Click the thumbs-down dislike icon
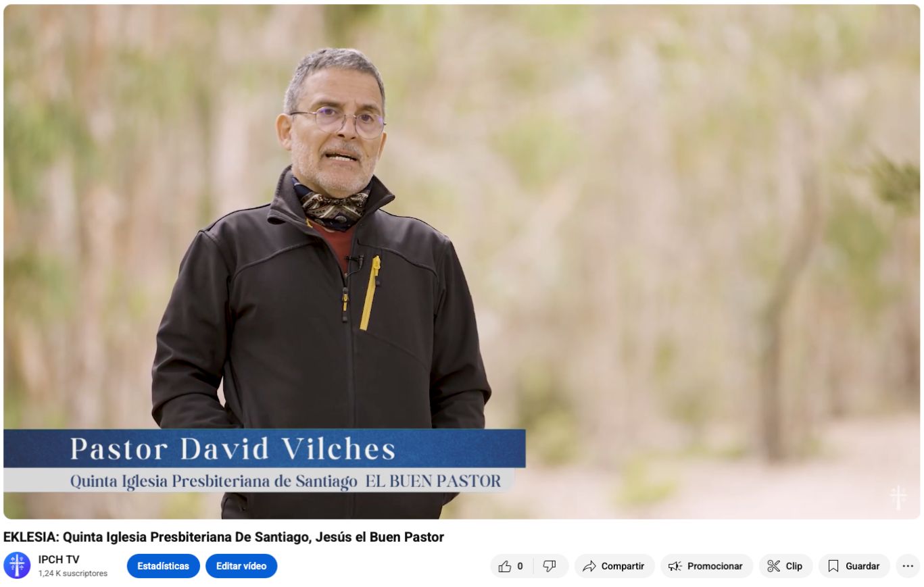The image size is (924, 587). tap(550, 566)
